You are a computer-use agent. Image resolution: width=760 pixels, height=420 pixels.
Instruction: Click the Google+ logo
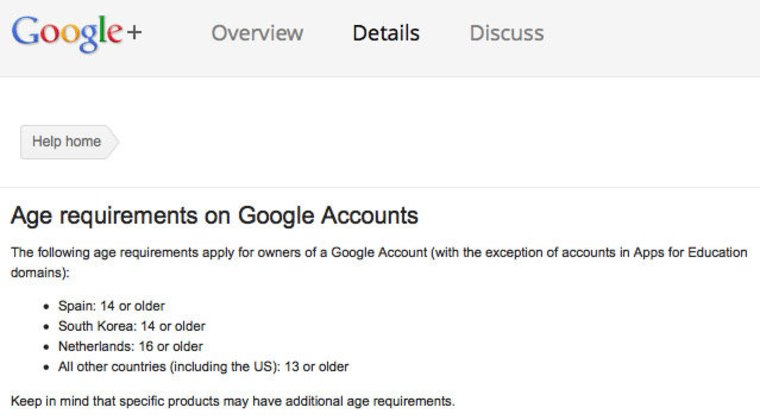77,33
